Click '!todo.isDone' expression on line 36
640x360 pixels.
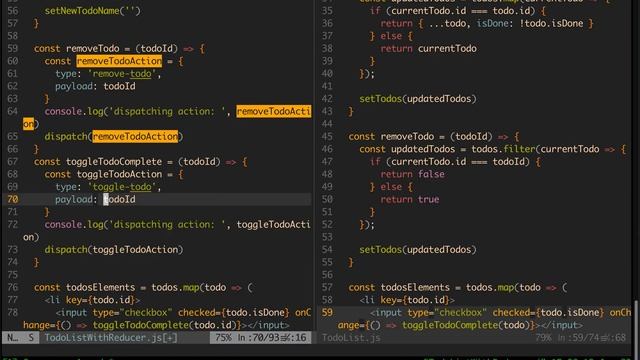click(551, 24)
